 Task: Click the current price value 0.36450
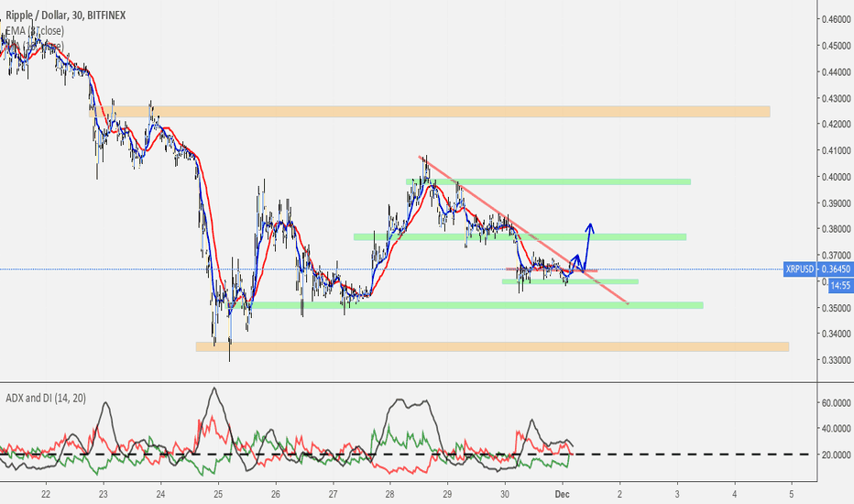coord(836,269)
